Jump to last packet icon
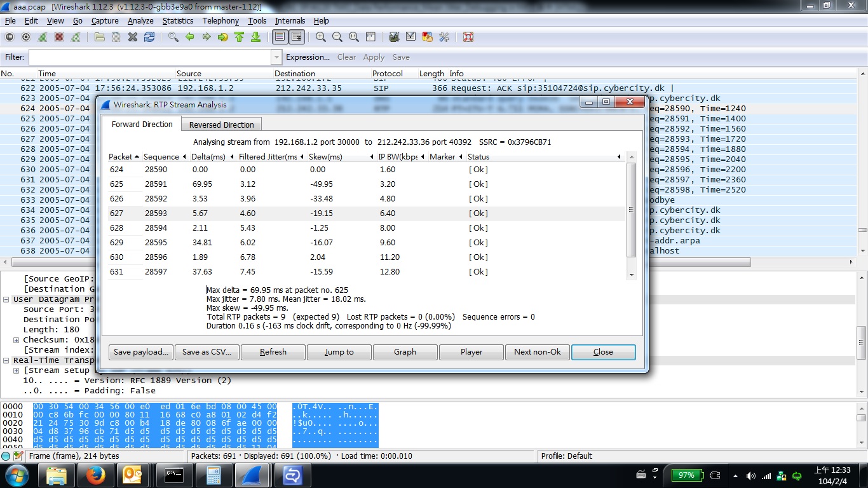868x488 pixels. tap(256, 37)
